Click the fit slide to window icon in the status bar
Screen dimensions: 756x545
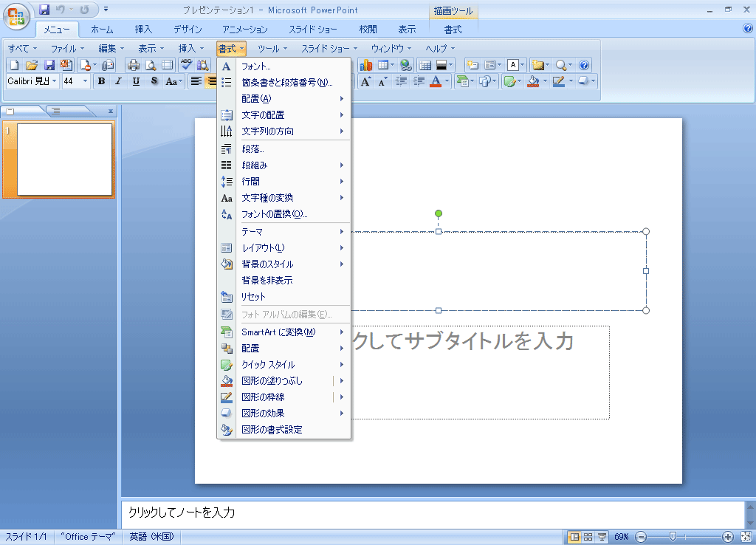(x=746, y=536)
